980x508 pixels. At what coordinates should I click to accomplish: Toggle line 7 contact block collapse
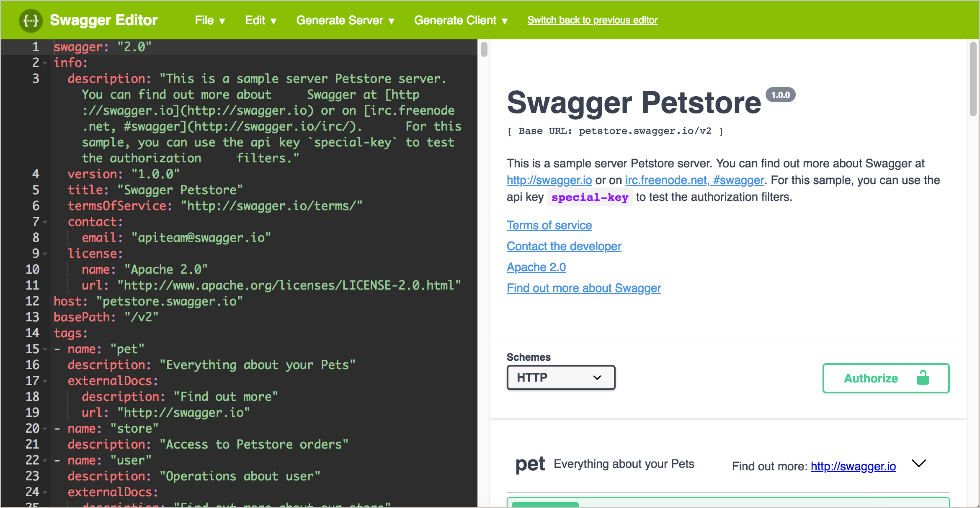click(x=44, y=222)
